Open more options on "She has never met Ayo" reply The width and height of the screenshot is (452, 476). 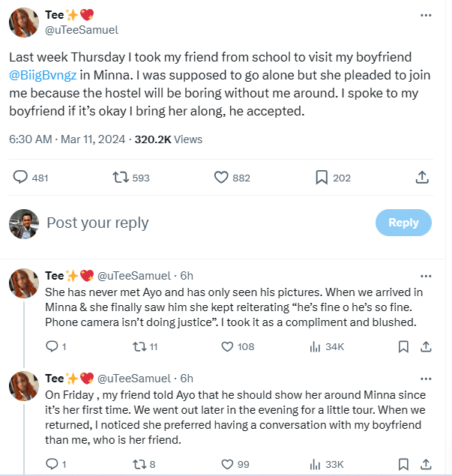[x=426, y=275]
